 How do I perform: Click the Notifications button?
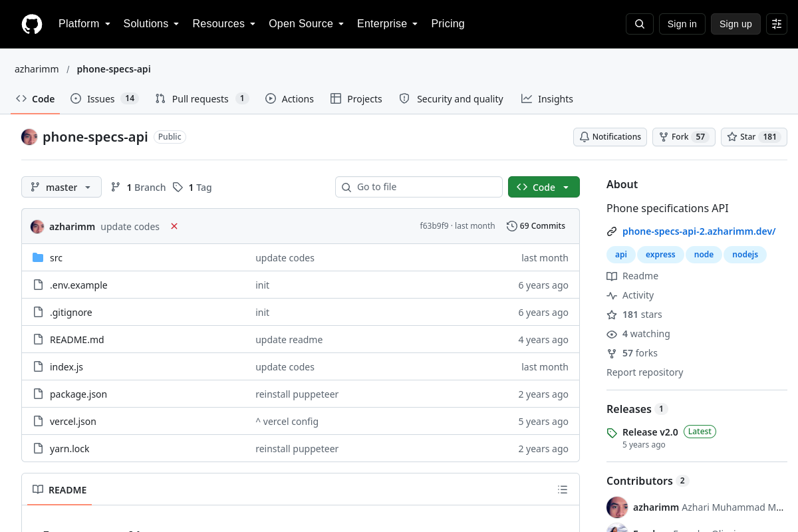(610, 137)
